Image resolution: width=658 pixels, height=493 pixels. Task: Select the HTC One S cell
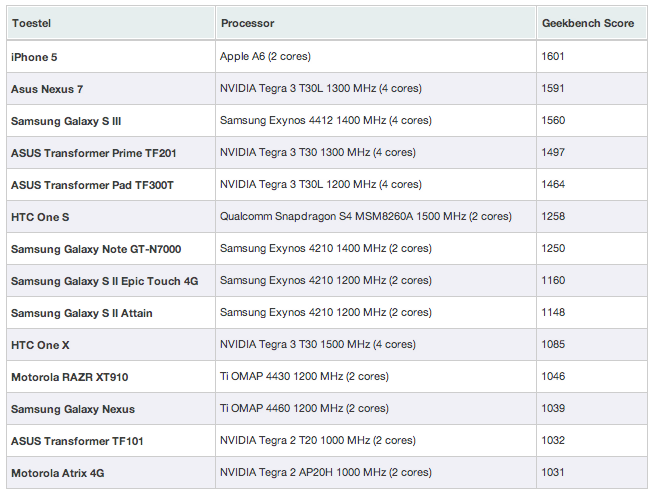(x=111, y=217)
